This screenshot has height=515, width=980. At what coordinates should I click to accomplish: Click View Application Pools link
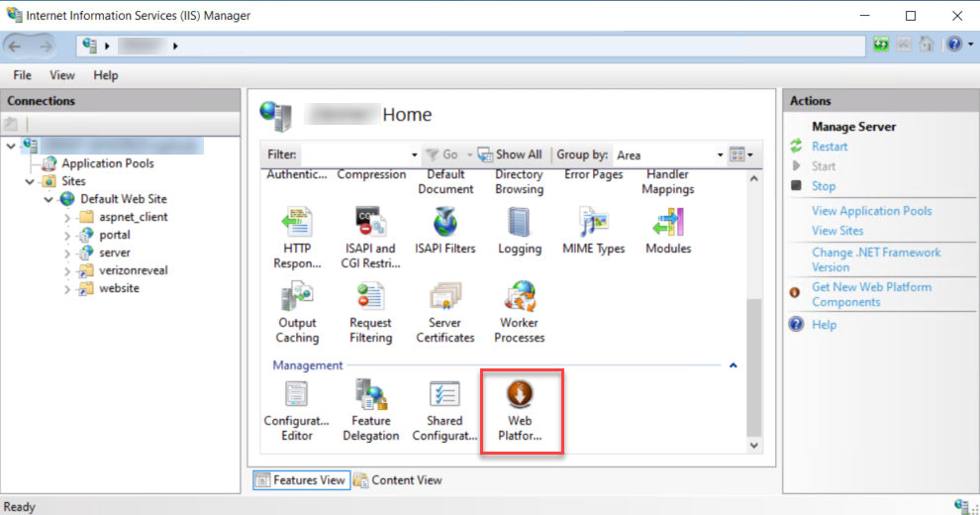click(871, 211)
